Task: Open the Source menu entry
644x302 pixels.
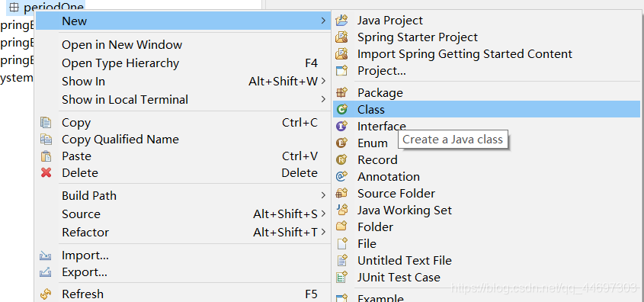Action: tap(182, 214)
